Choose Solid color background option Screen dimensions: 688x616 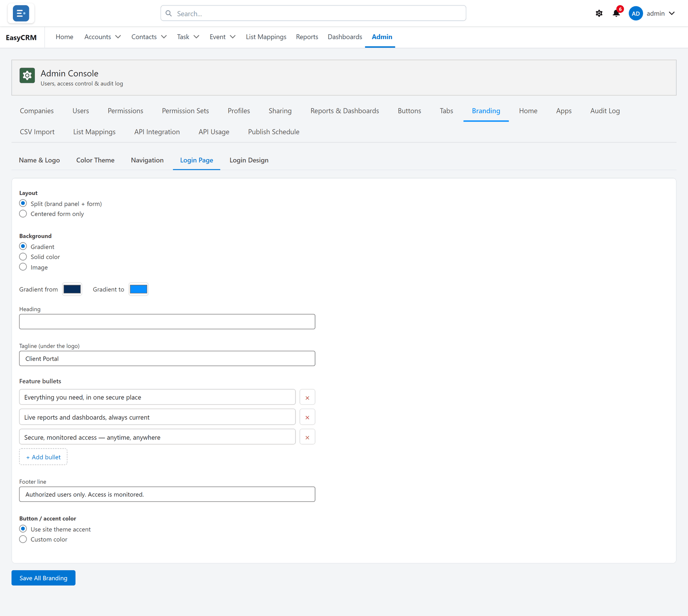pyautogui.click(x=23, y=257)
